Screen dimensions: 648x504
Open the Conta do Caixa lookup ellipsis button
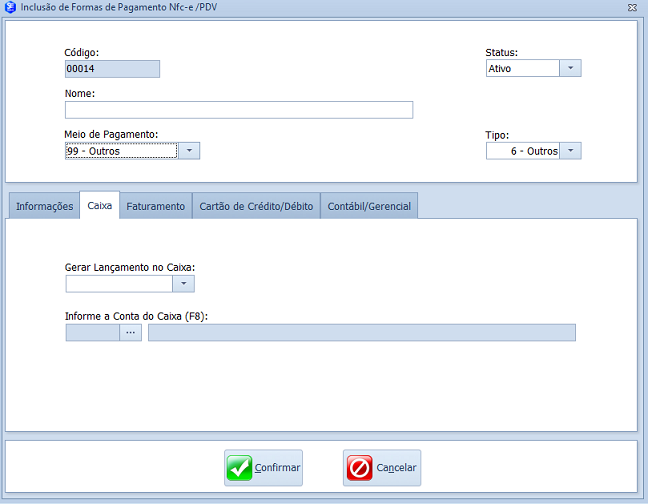pyautogui.click(x=131, y=332)
